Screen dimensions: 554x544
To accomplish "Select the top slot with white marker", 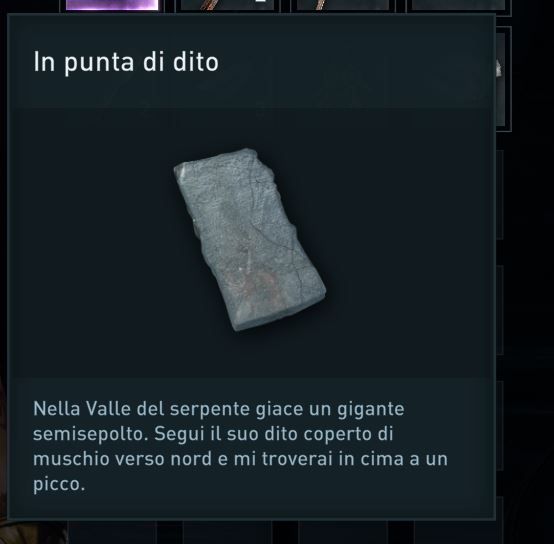I will [x=228, y=5].
